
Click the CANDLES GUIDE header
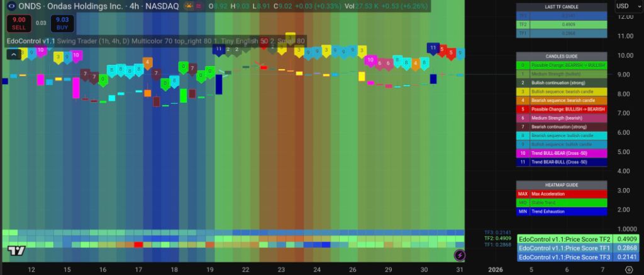562,56
